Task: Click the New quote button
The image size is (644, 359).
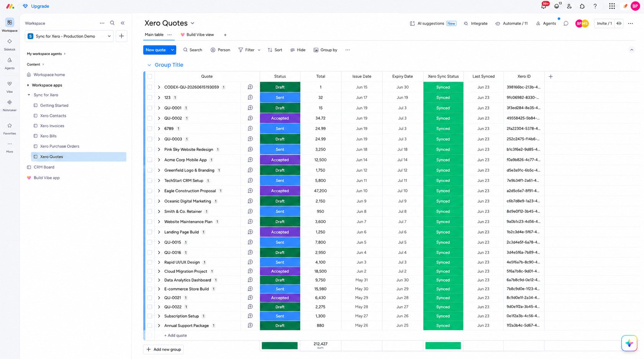Action: 156,50
